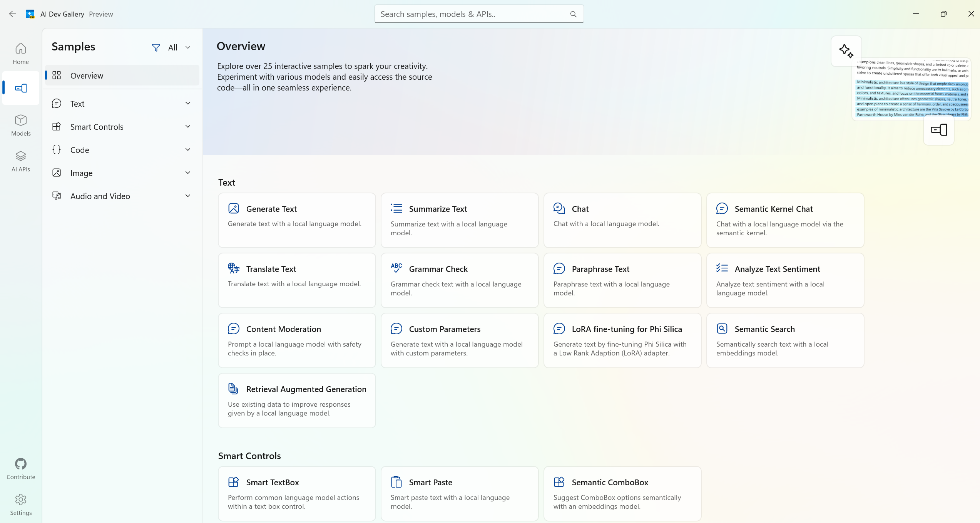Image resolution: width=980 pixels, height=523 pixels.
Task: Click the 'Smart Controls' section heading
Action: 249,456
